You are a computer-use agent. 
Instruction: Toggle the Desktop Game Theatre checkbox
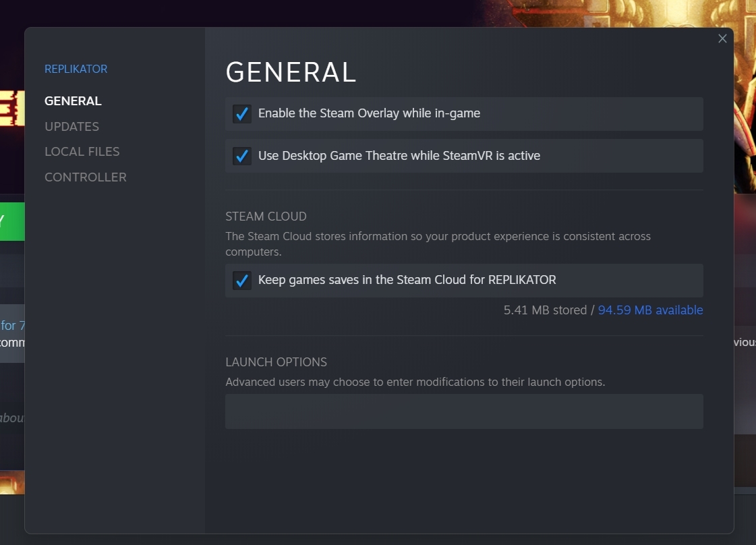(x=242, y=156)
